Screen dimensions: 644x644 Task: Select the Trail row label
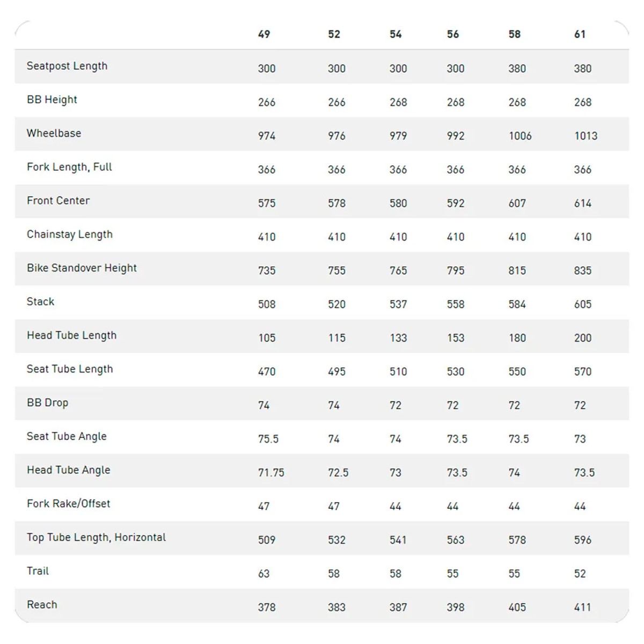click(x=38, y=571)
